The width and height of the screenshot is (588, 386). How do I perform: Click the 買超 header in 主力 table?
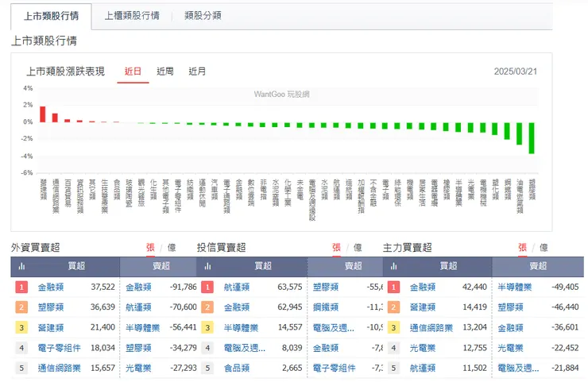pyautogui.click(x=448, y=266)
